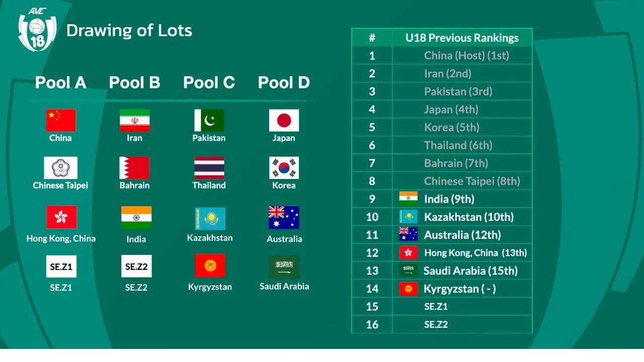Click the Hong Kong, China (13th) ranking row
644x362 pixels.
(442, 252)
